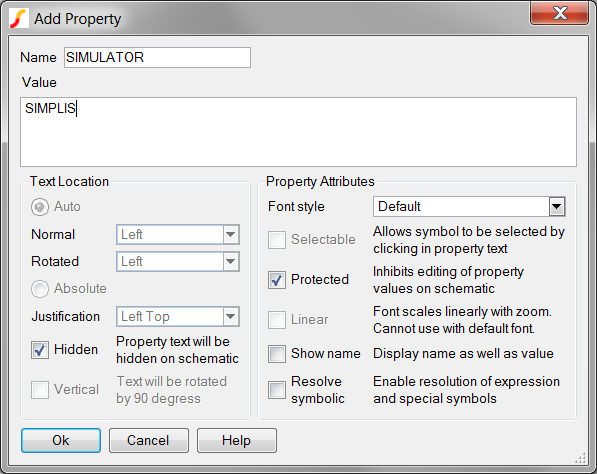Disable the Protected checkbox
This screenshot has height=474, width=597.
tap(277, 280)
